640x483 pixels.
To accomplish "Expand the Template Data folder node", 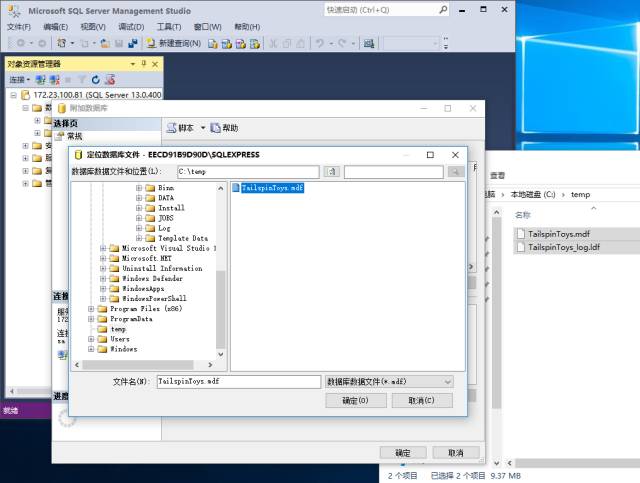I will click(x=139, y=238).
